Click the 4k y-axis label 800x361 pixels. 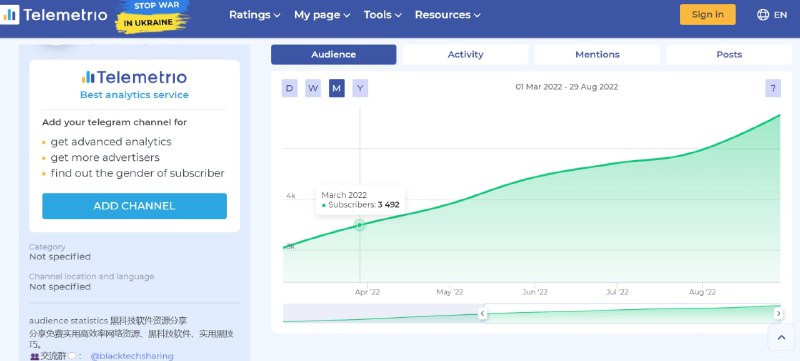pyautogui.click(x=291, y=196)
